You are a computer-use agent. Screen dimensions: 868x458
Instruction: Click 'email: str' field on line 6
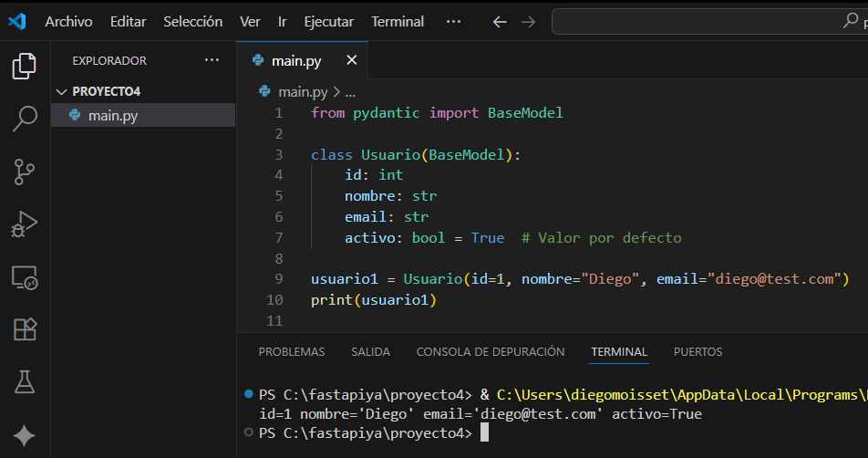[x=387, y=217]
